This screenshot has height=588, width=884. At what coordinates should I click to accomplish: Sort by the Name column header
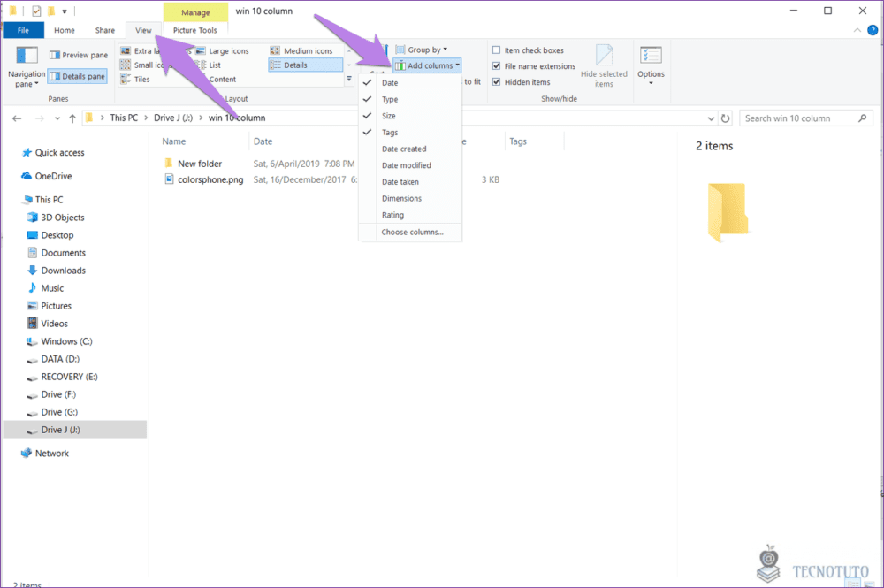(x=173, y=141)
